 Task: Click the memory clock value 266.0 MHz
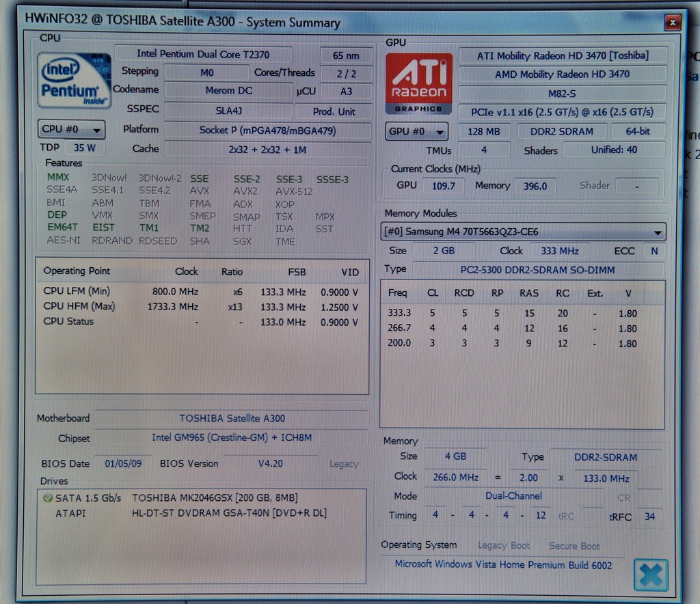pos(455,478)
